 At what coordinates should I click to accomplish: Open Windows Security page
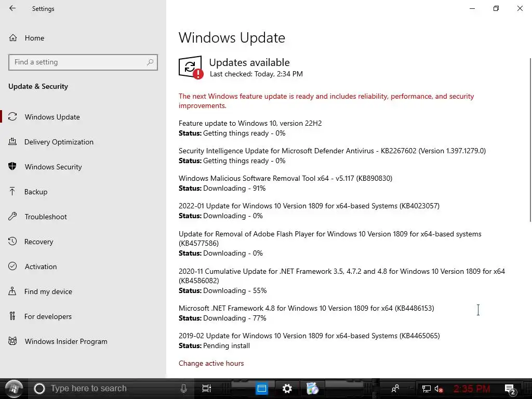pyautogui.click(x=45, y=167)
